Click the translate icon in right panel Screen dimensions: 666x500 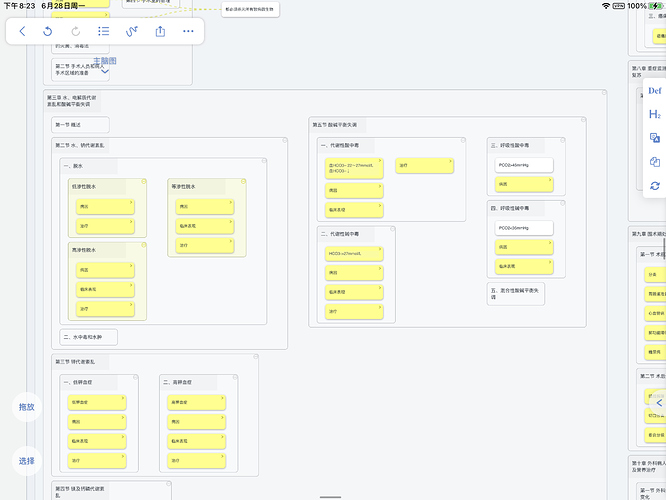655,138
